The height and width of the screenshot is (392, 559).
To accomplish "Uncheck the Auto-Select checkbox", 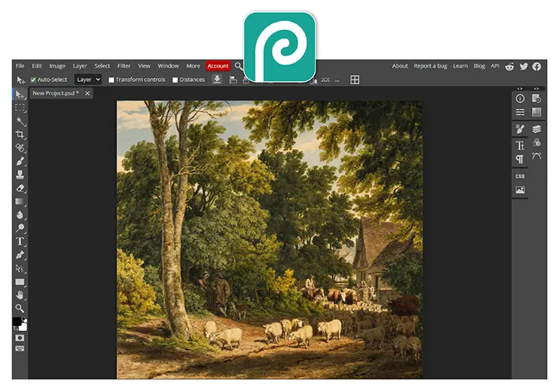I will click(33, 80).
